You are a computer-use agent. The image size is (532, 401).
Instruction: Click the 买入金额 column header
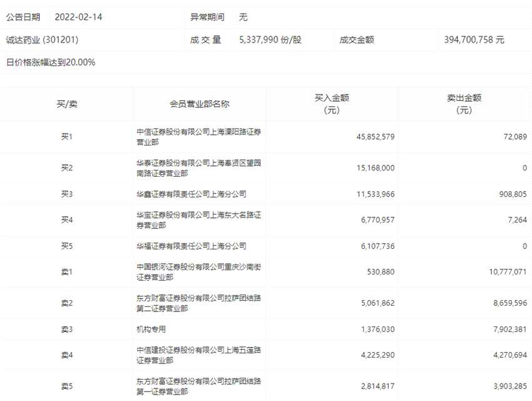tap(332, 104)
